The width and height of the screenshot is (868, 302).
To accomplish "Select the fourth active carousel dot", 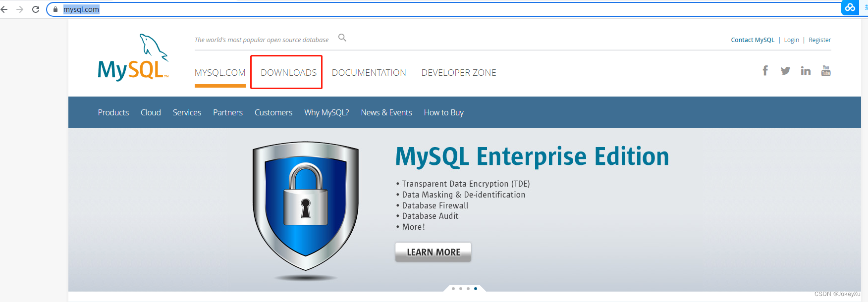I will (x=476, y=288).
